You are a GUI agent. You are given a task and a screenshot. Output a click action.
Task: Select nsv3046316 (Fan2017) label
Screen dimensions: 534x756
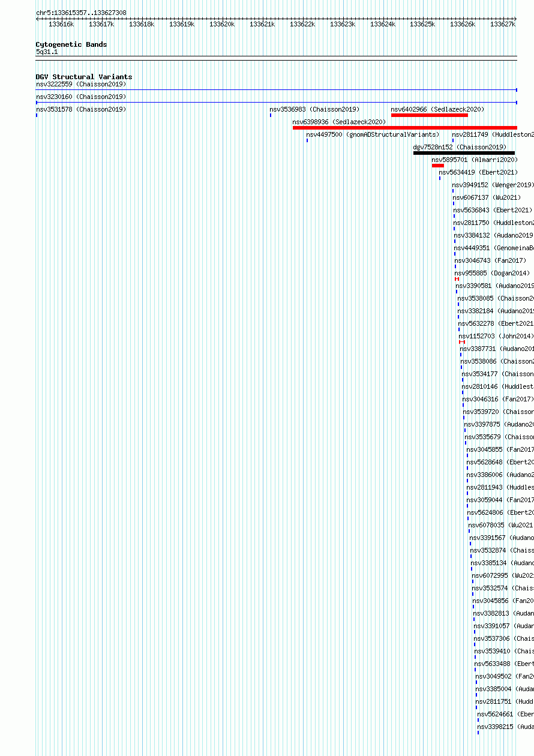498,399
